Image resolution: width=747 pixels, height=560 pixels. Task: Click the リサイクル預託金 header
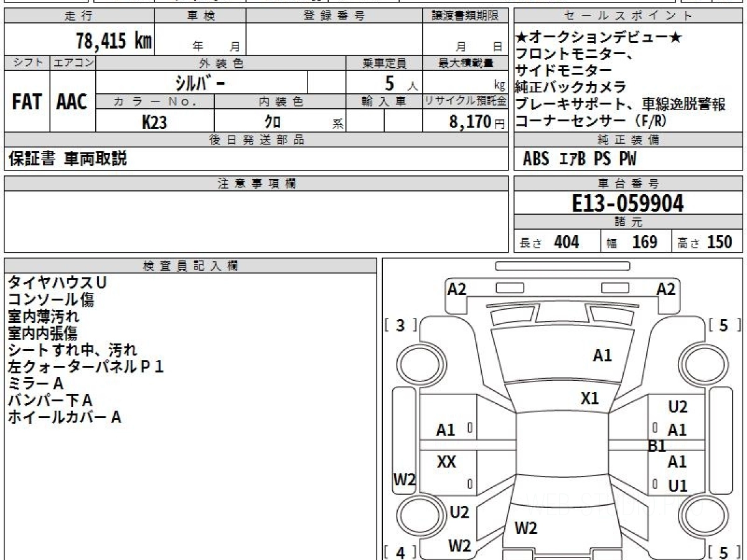click(x=466, y=101)
